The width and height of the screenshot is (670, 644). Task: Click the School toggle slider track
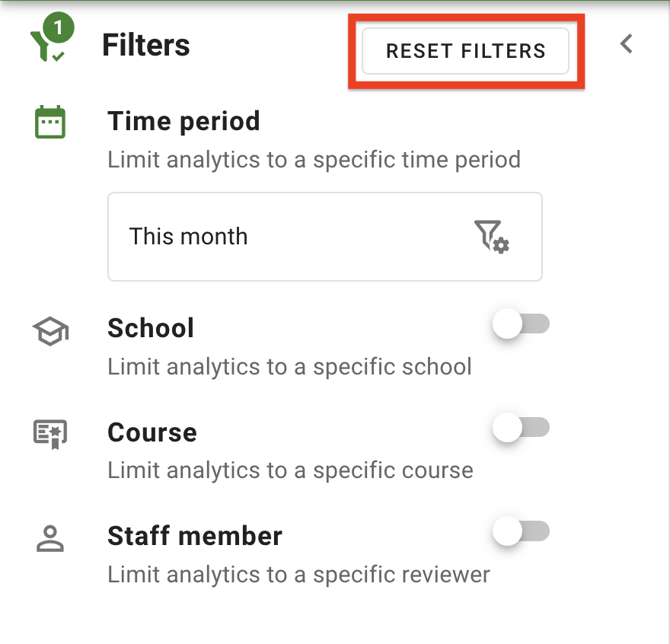[x=531, y=324]
